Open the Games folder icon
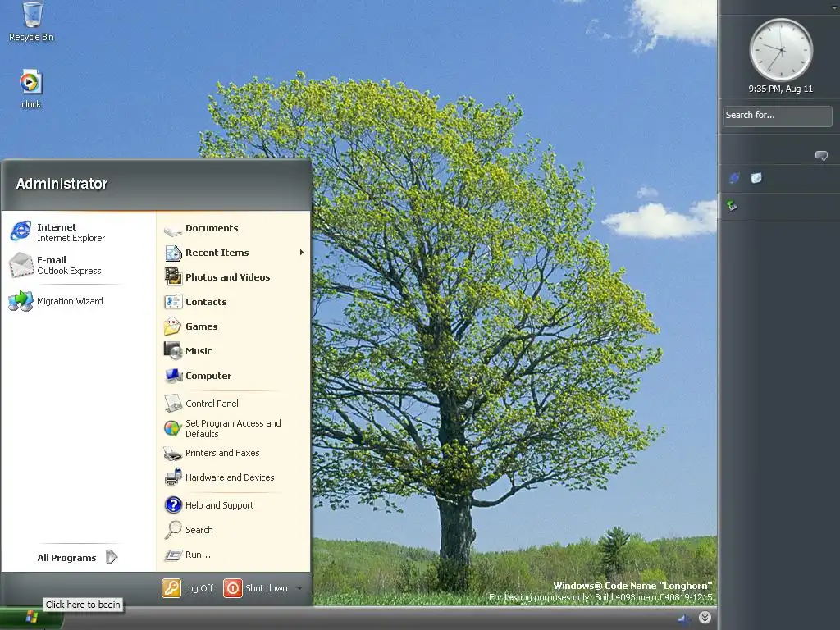 pyautogui.click(x=172, y=326)
